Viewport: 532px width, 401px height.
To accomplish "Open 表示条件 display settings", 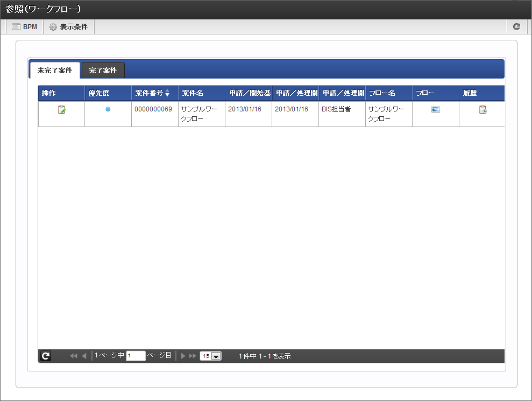I will click(x=69, y=27).
